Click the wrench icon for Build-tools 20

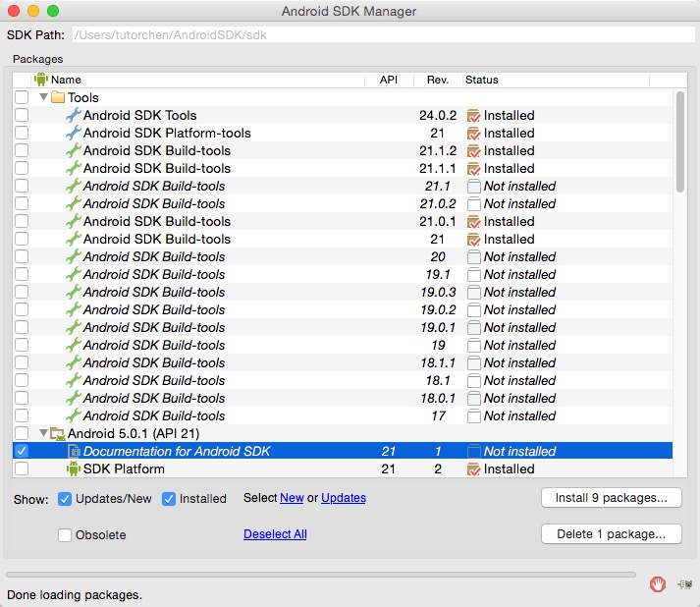(74, 256)
